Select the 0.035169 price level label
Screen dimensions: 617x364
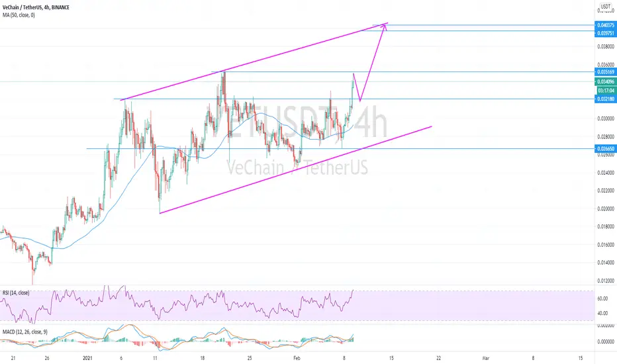coord(605,72)
